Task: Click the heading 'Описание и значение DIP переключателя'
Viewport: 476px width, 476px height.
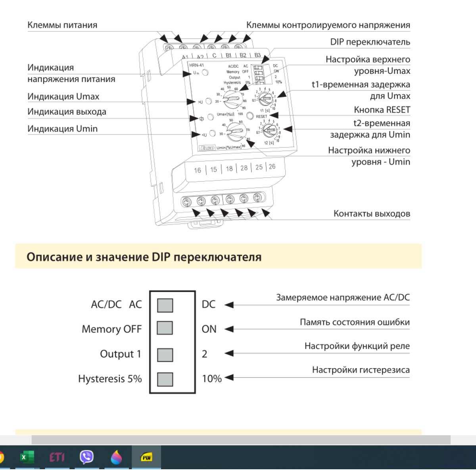Action: pos(144,257)
